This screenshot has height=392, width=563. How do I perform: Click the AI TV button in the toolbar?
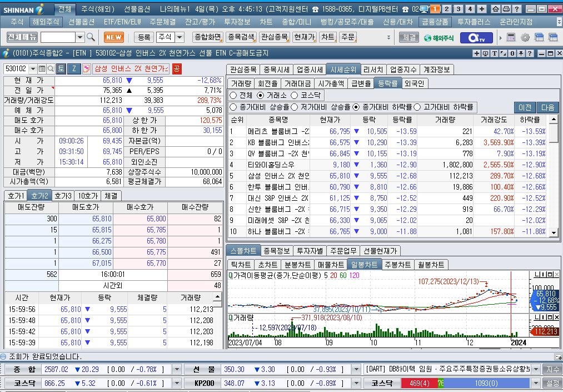[476, 37]
